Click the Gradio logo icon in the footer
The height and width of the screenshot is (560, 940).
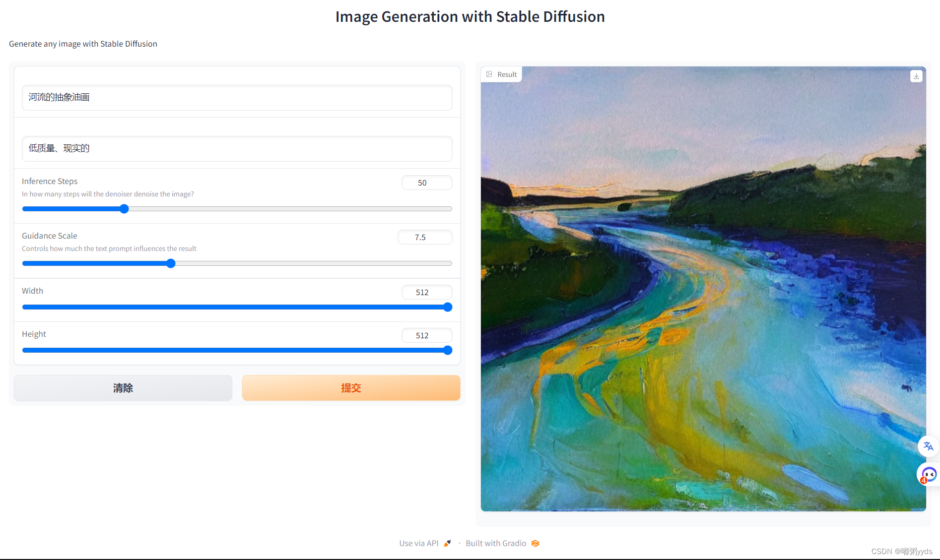point(535,543)
